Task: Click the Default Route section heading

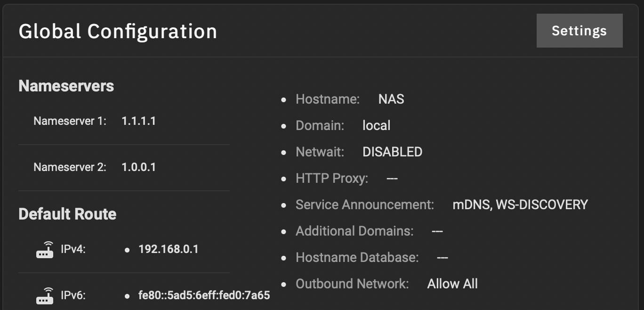Action: 67,214
